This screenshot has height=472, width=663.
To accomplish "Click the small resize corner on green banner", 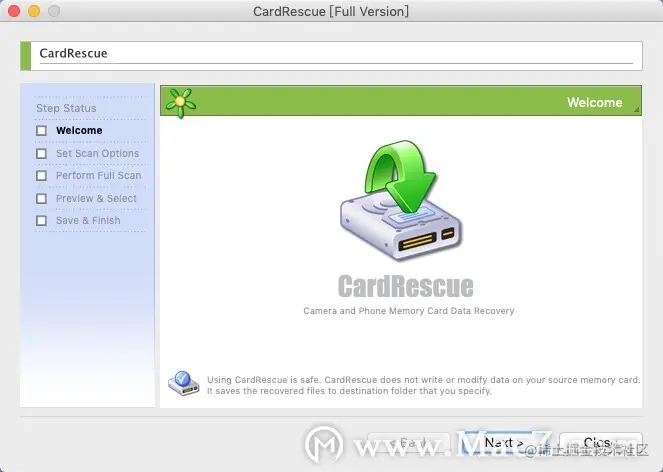I will click(637, 110).
